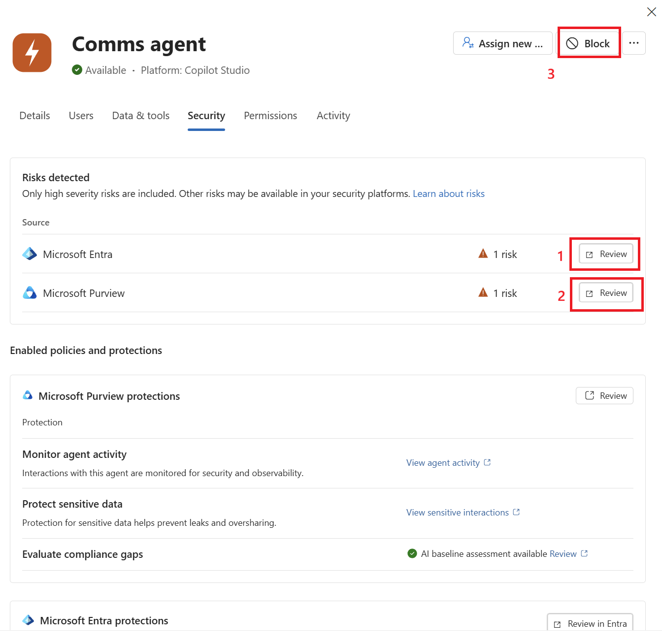Click the Purview icon beside Purview protections heading

pyautogui.click(x=28, y=395)
